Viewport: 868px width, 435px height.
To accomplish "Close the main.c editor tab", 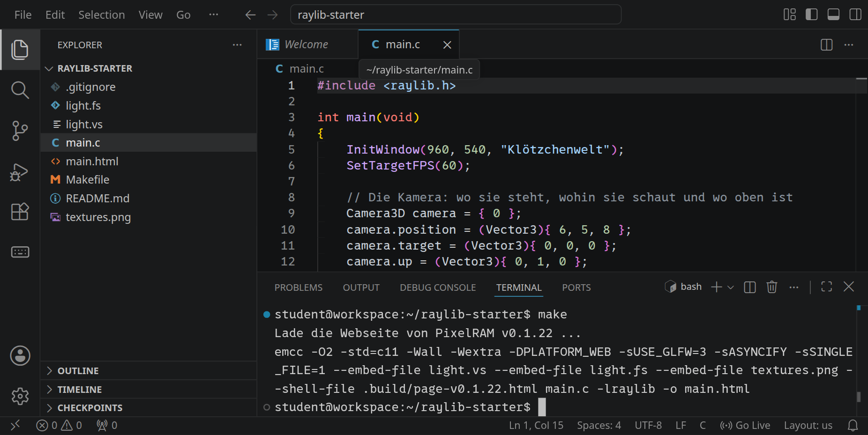I will coord(447,45).
